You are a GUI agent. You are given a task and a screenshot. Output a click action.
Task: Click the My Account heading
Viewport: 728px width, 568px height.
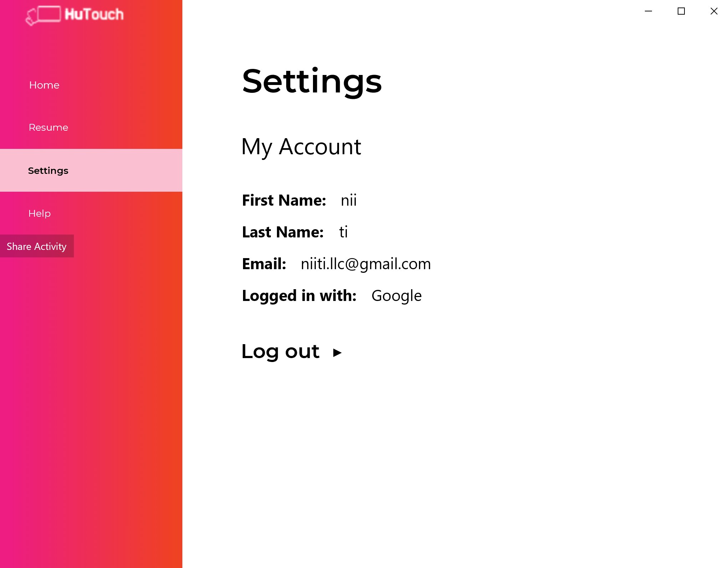point(301,147)
